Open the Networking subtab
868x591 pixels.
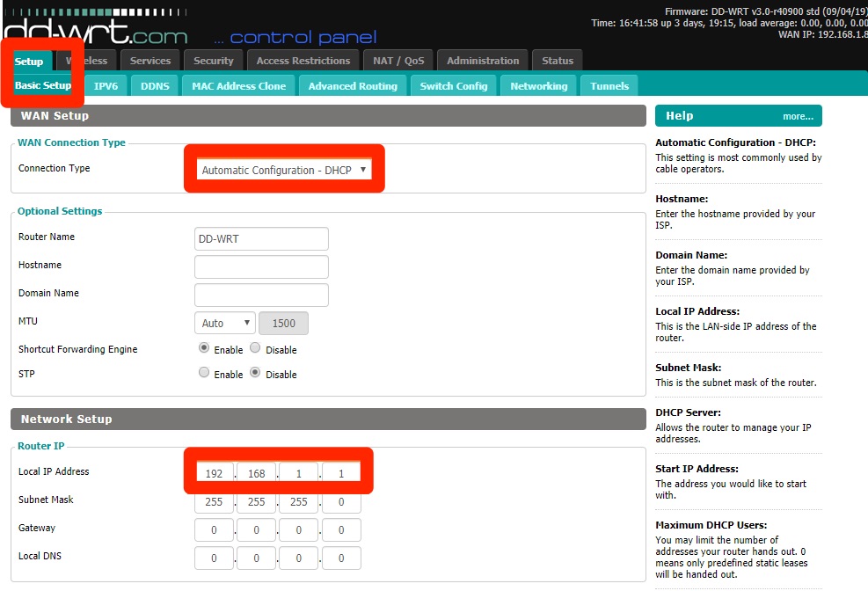click(x=538, y=86)
